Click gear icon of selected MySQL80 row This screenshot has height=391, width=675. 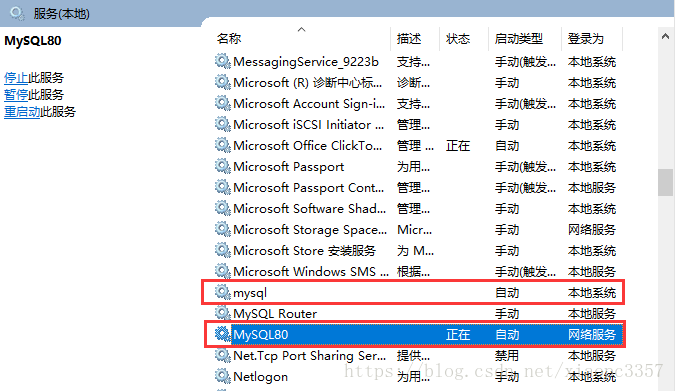(x=223, y=334)
